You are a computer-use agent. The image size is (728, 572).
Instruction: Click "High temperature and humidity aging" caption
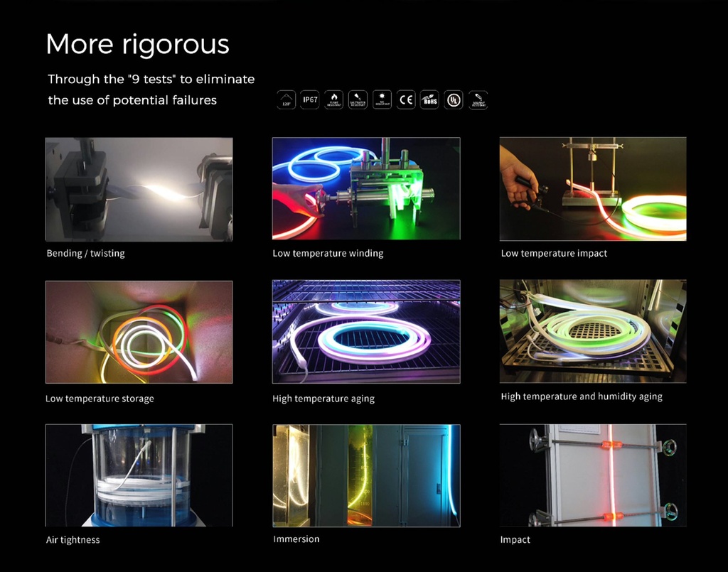[x=582, y=396]
